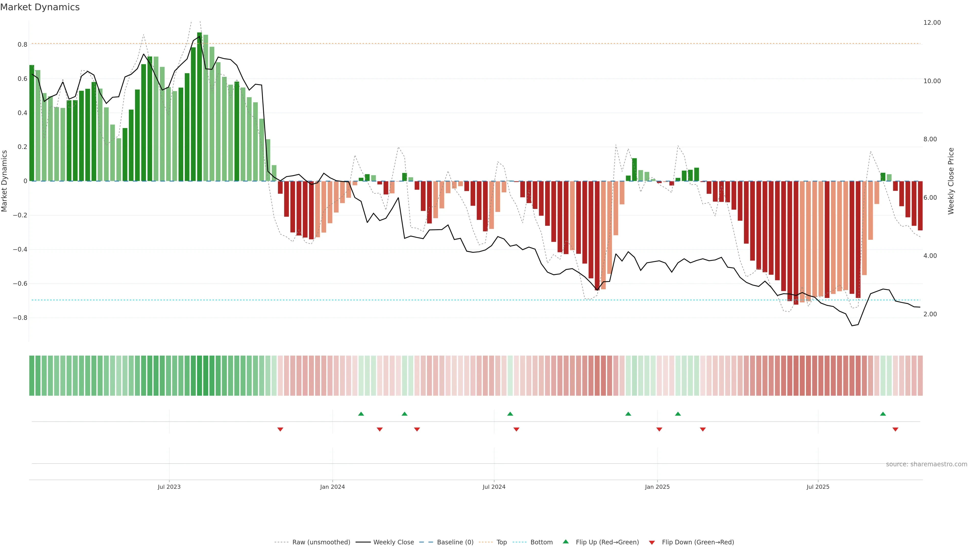980x551 pixels.
Task: Click the red flip-down marker just after Jan 2025
Action: [659, 429]
